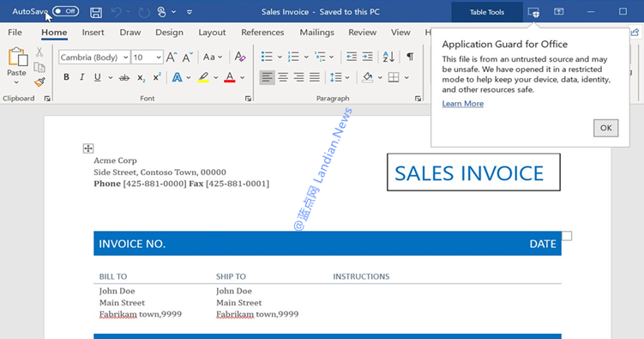Open the Table Tools contextual tab

coord(487,12)
